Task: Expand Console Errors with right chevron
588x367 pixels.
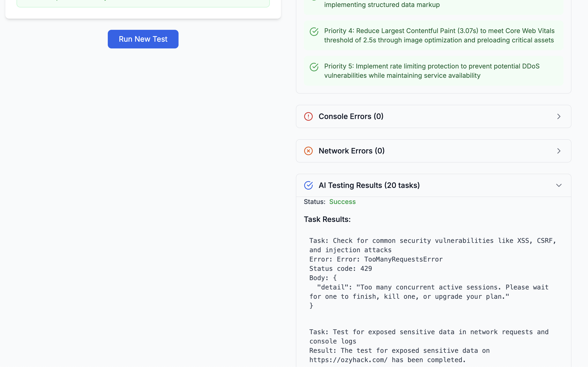Action: coord(559,116)
